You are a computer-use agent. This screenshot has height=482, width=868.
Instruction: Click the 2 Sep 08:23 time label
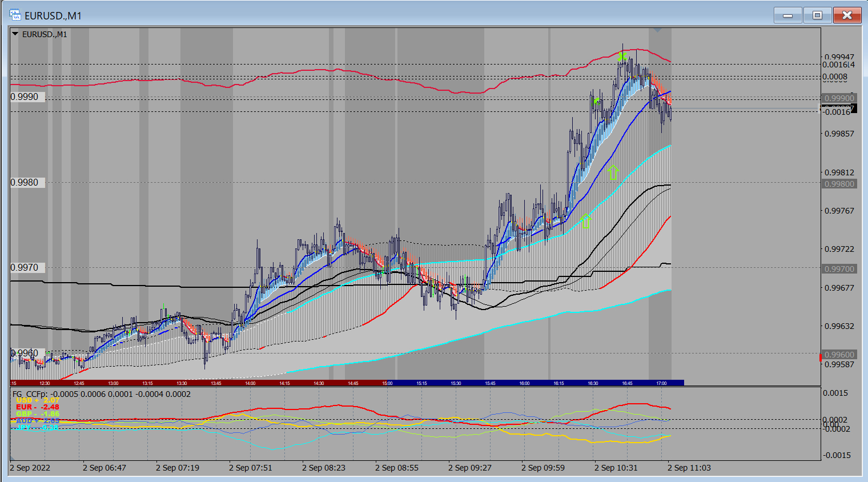(324, 468)
